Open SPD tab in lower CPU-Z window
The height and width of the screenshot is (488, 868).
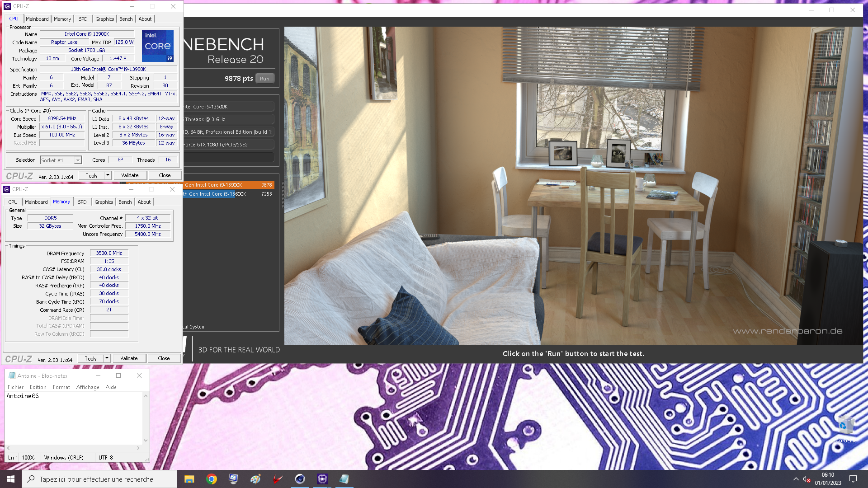coord(82,202)
